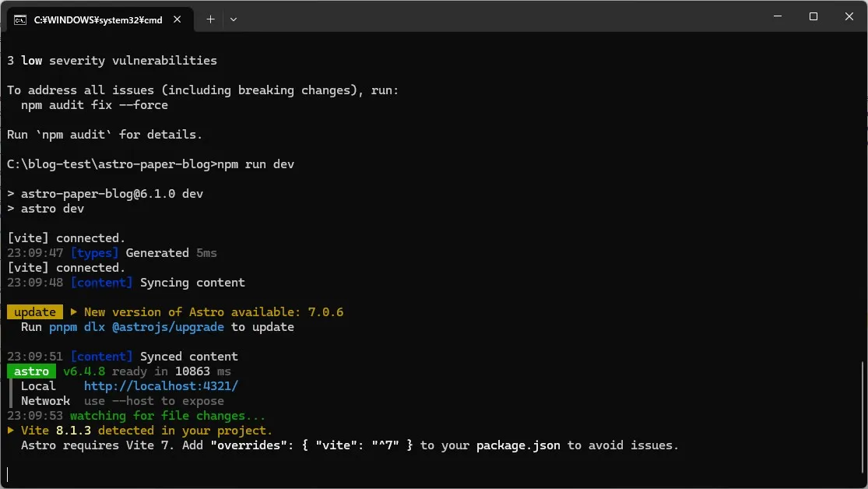Close the cmd tab
This screenshot has width=868, height=489.
pos(177,19)
